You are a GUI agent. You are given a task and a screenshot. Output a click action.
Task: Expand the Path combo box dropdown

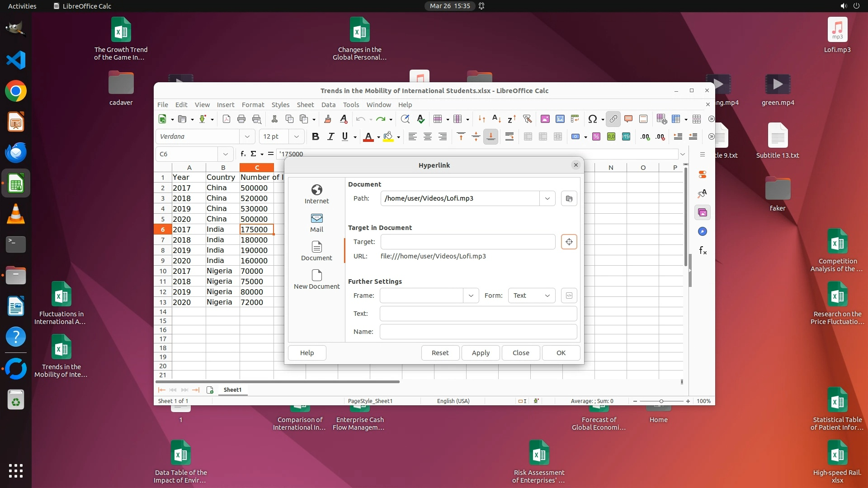point(547,198)
